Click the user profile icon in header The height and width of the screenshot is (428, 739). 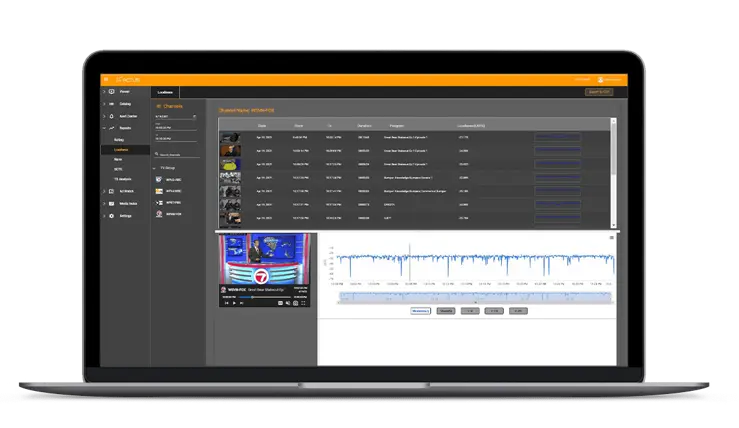pos(600,79)
